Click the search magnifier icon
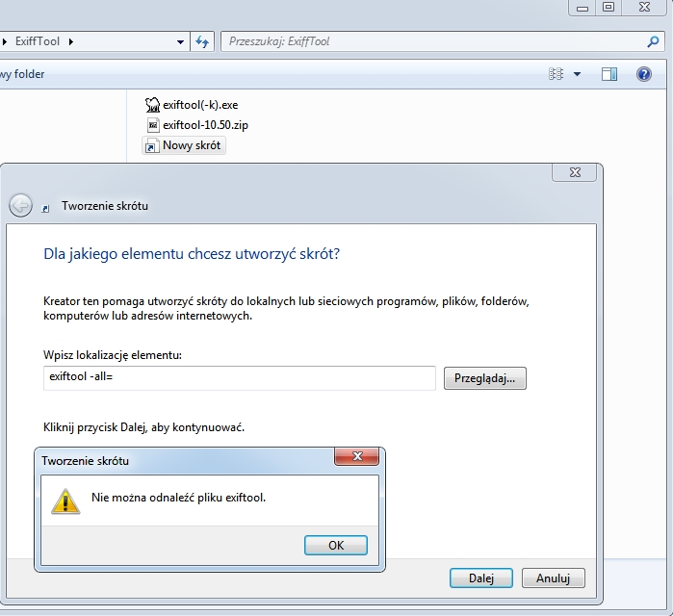Image resolution: width=673 pixels, height=616 pixels. (x=653, y=42)
